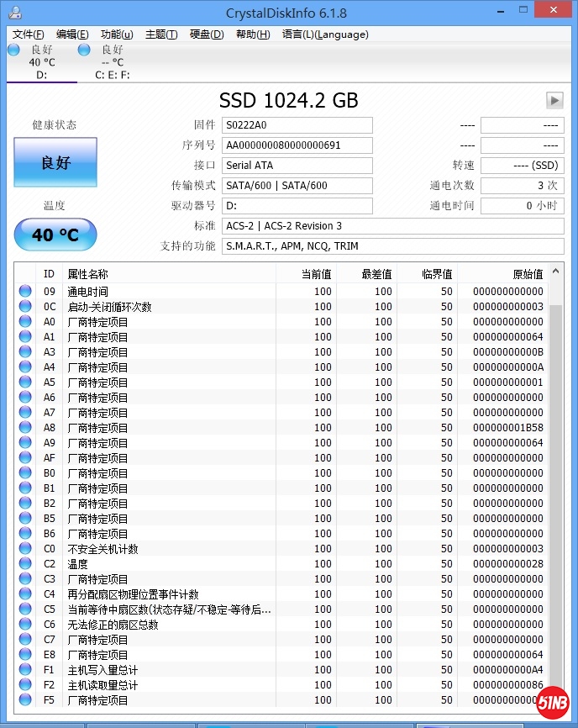The image size is (578, 728).
Task: Select the C: E: F: drive tab
Action: 113,62
